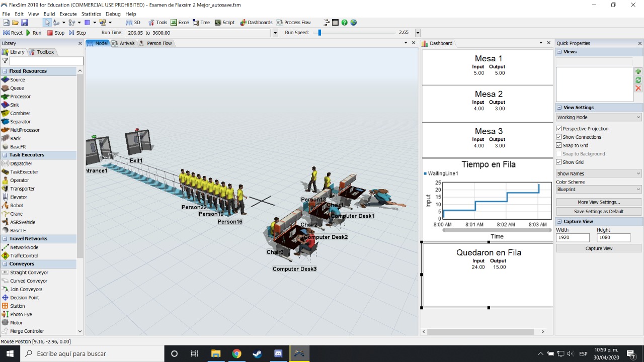Select the Straight Conveyor in Library
This screenshot has width=644, height=362.
29,273
